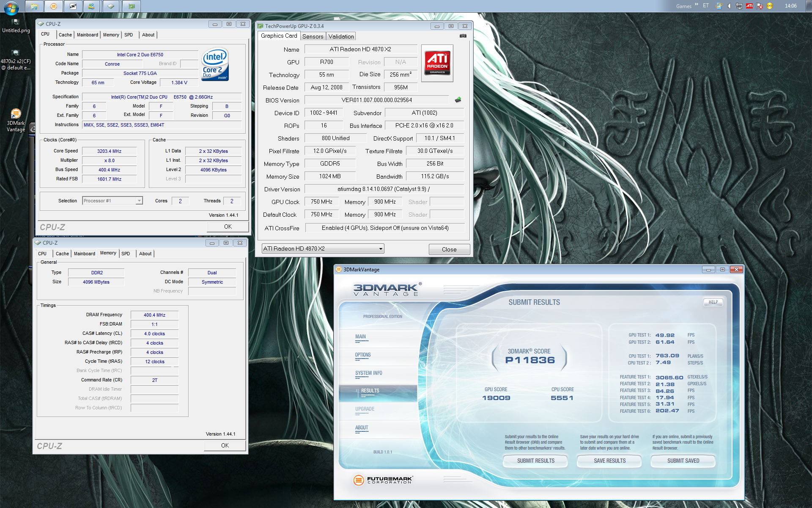This screenshot has width=812, height=508.
Task: Click the Intel Core 2 Duo logo in CPU-Z
Action: [215, 64]
